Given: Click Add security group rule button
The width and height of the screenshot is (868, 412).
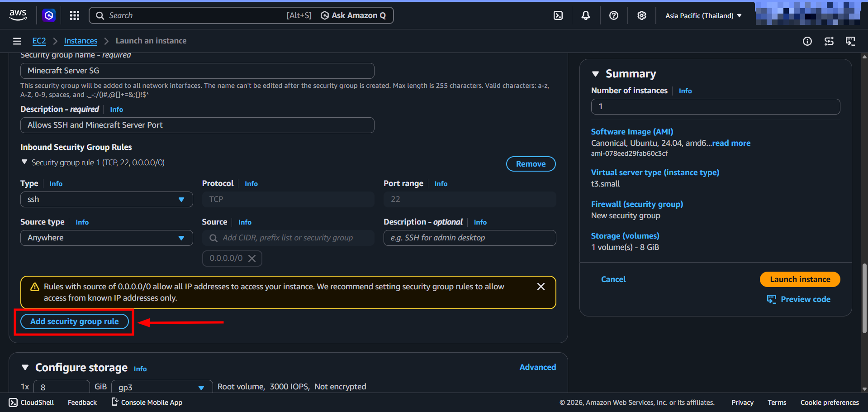Looking at the screenshot, I should pos(75,321).
